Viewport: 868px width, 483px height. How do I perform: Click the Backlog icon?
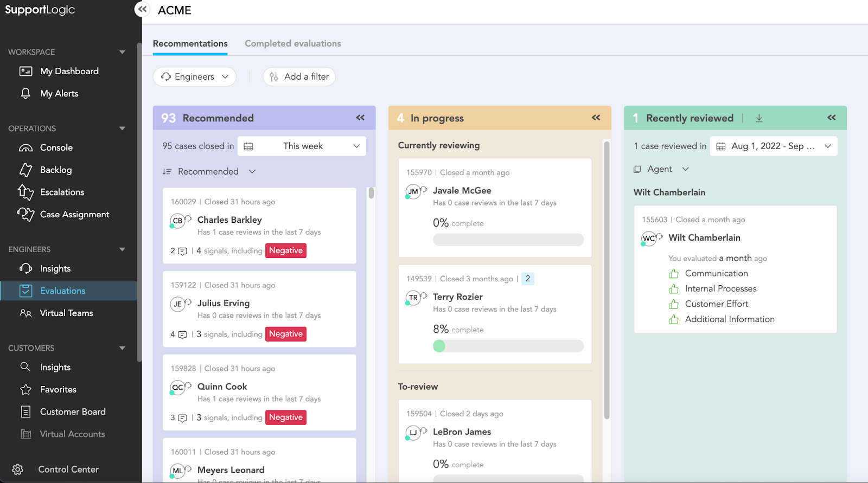click(25, 170)
